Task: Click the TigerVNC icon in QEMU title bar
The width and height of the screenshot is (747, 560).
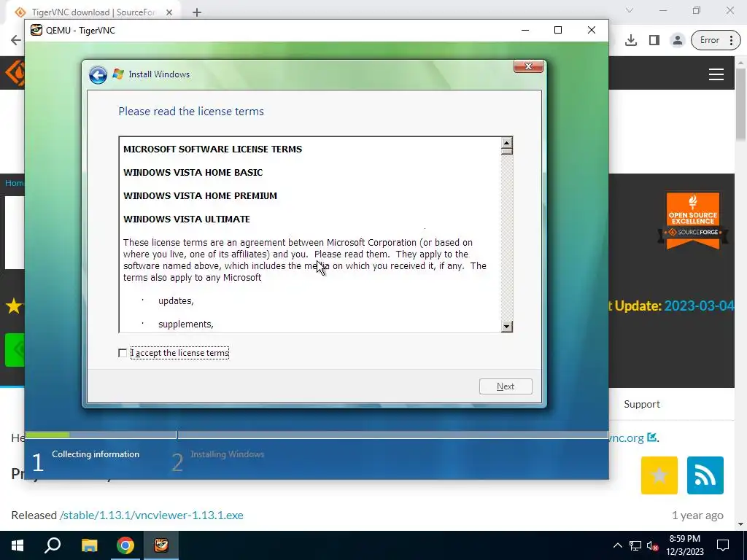Action: 36,30
